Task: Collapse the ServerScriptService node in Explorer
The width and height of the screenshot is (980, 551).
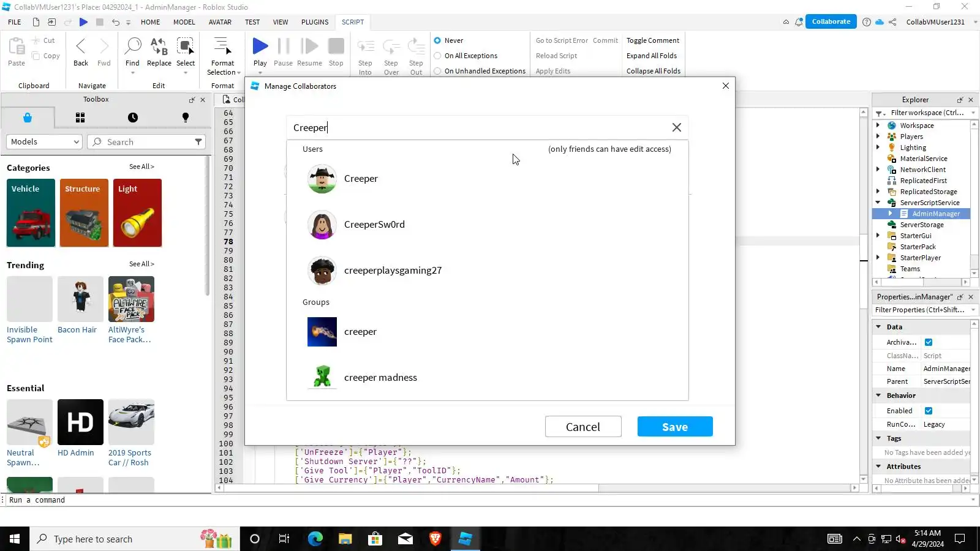Action: (878, 202)
